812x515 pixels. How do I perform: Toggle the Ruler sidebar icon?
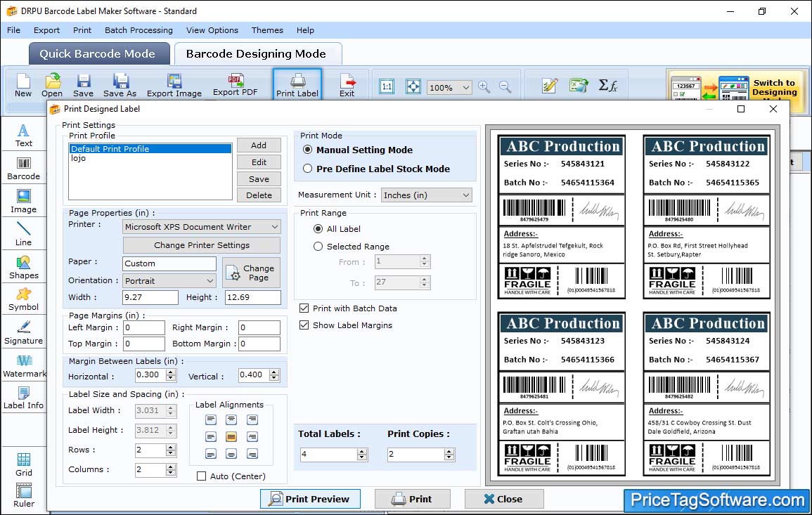click(24, 495)
